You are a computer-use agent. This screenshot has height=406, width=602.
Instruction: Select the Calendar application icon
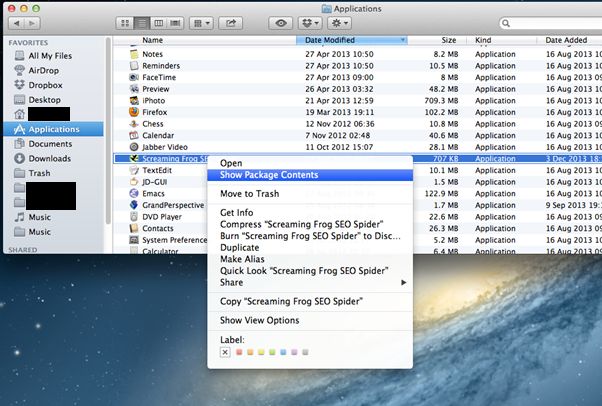(134, 135)
